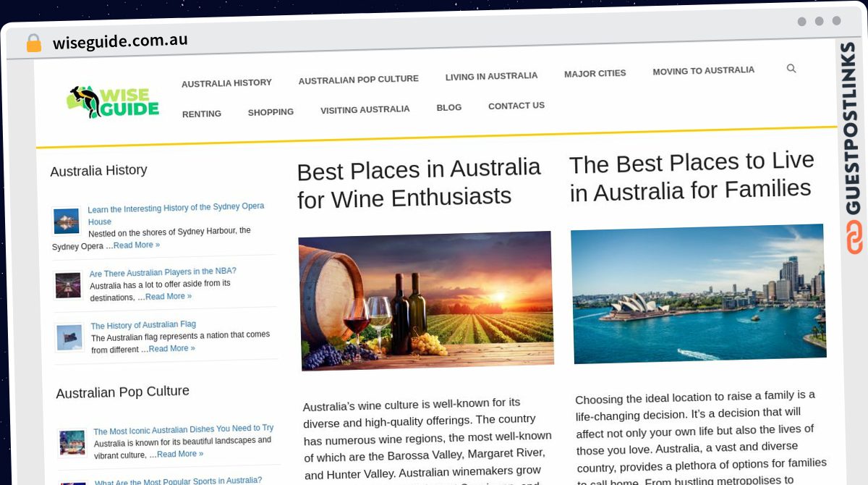Click the Wise Guide kangaroo logo
The image size is (868, 485).
[114, 102]
